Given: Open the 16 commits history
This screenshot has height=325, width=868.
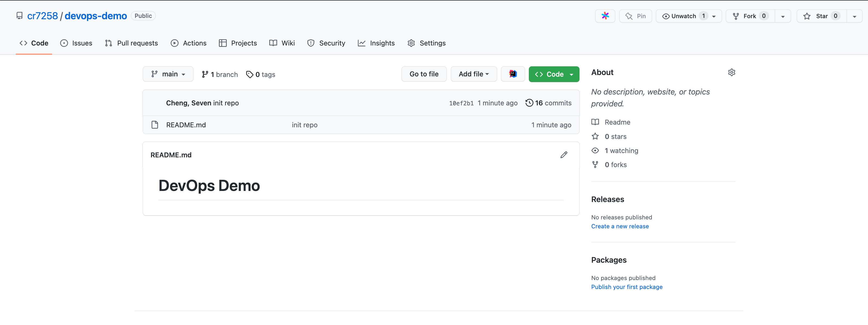Looking at the screenshot, I should click(x=548, y=103).
